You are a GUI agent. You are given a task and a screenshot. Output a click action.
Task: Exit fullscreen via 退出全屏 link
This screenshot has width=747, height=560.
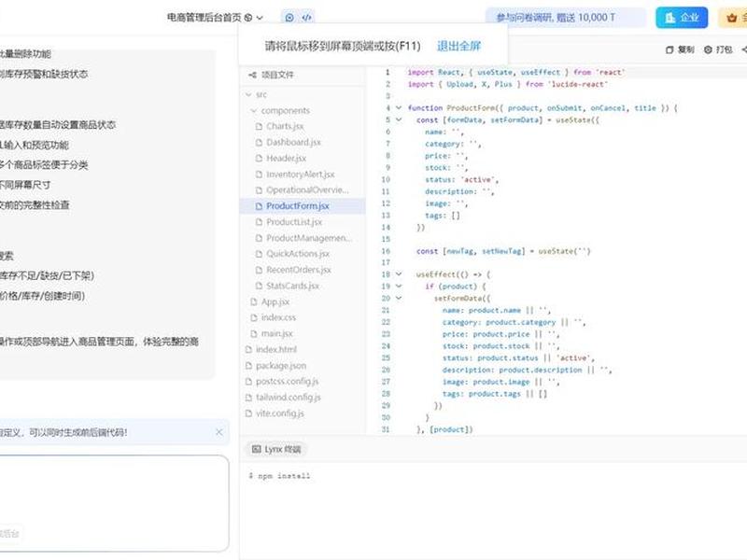[458, 46]
